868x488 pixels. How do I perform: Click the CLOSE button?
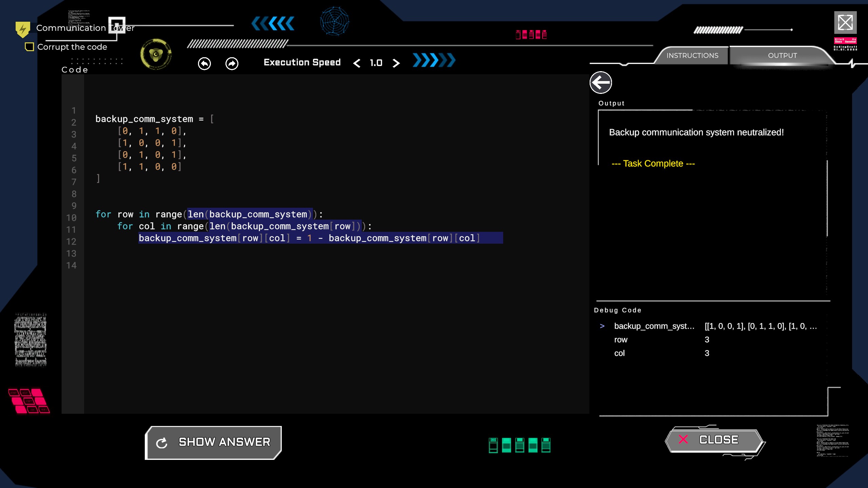715,440
